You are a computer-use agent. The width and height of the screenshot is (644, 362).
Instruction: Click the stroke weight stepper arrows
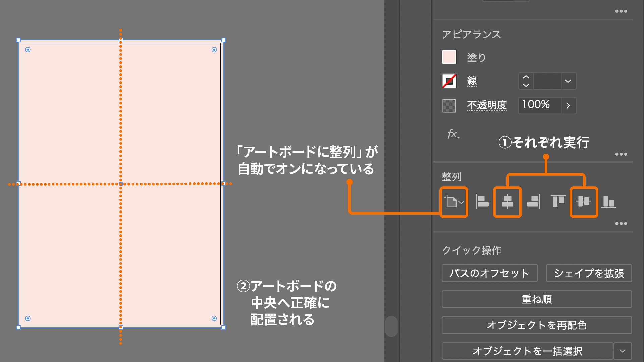[526, 81]
